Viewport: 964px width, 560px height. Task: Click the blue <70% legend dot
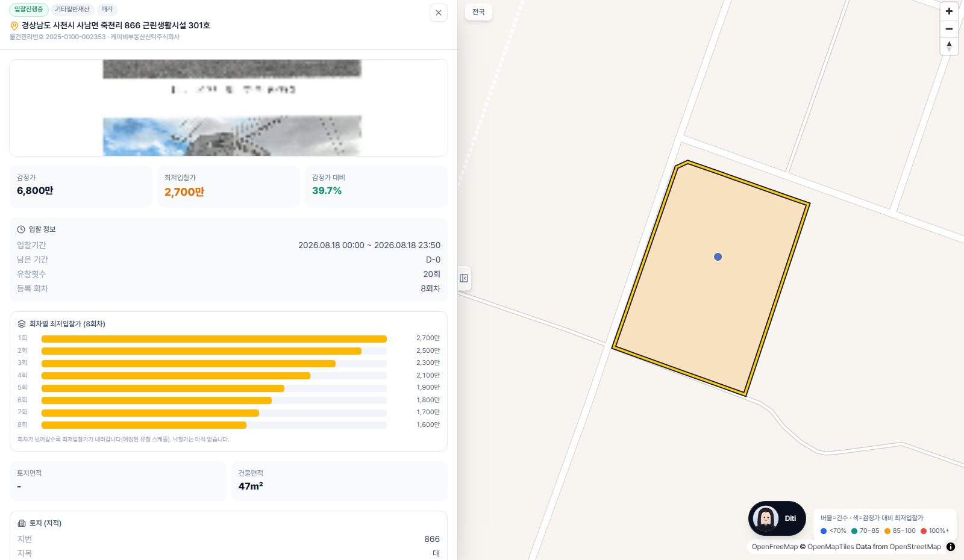(824, 531)
